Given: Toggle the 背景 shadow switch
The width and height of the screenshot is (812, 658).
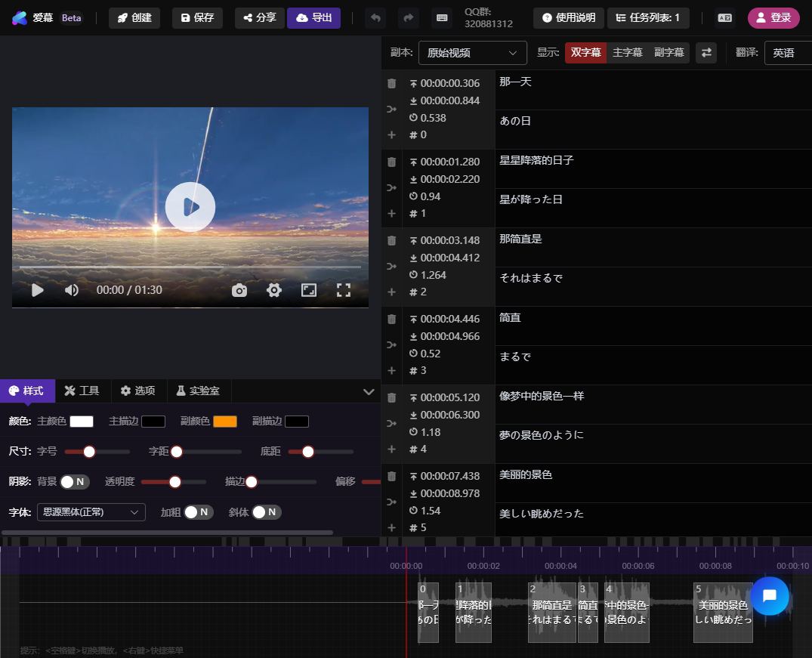Looking at the screenshot, I should pos(75,482).
